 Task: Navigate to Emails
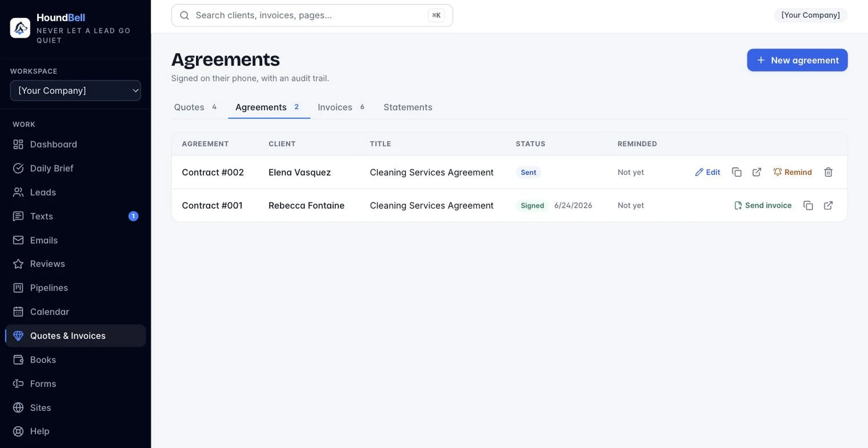click(x=76, y=240)
